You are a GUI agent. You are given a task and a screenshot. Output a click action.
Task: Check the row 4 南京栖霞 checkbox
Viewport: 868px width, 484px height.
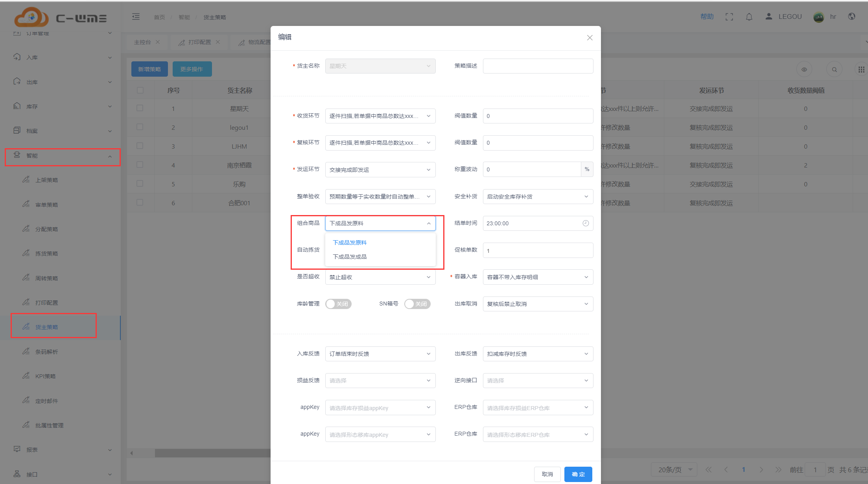pyautogui.click(x=140, y=165)
